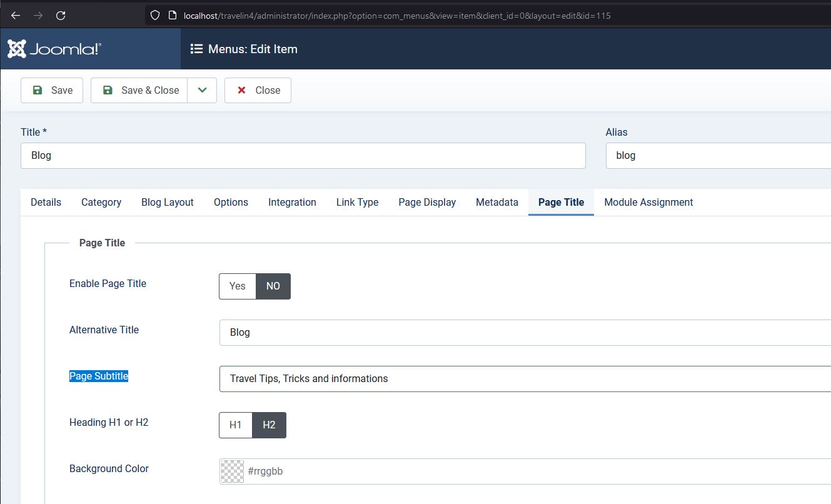Open the Background Color swatch picker

233,471
